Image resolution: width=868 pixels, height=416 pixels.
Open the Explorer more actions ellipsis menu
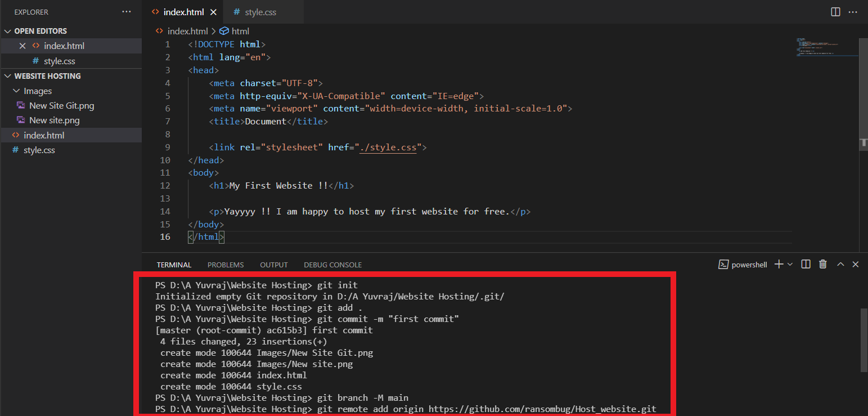126,11
